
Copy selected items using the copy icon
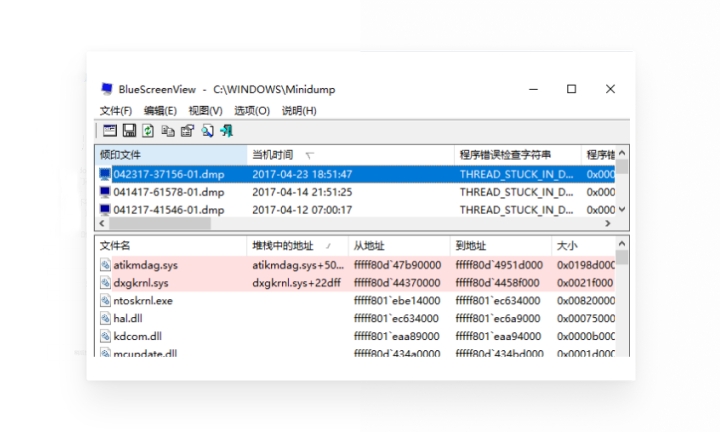tap(168, 131)
